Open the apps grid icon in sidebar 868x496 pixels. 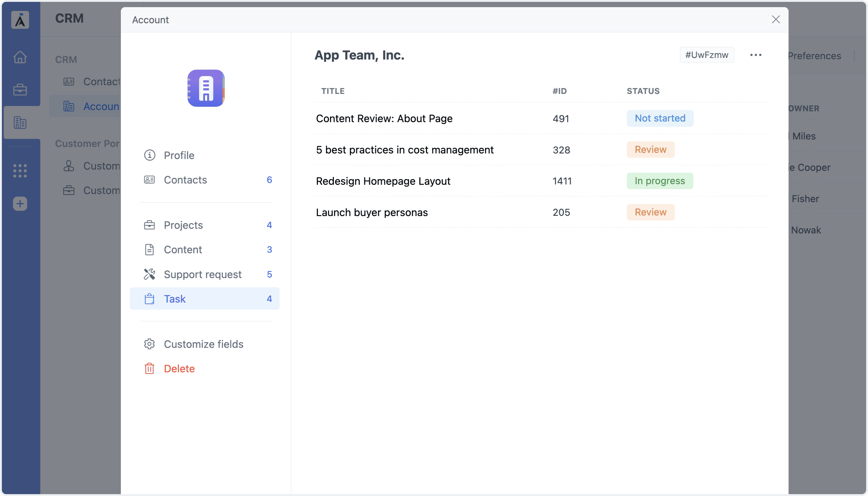point(20,171)
